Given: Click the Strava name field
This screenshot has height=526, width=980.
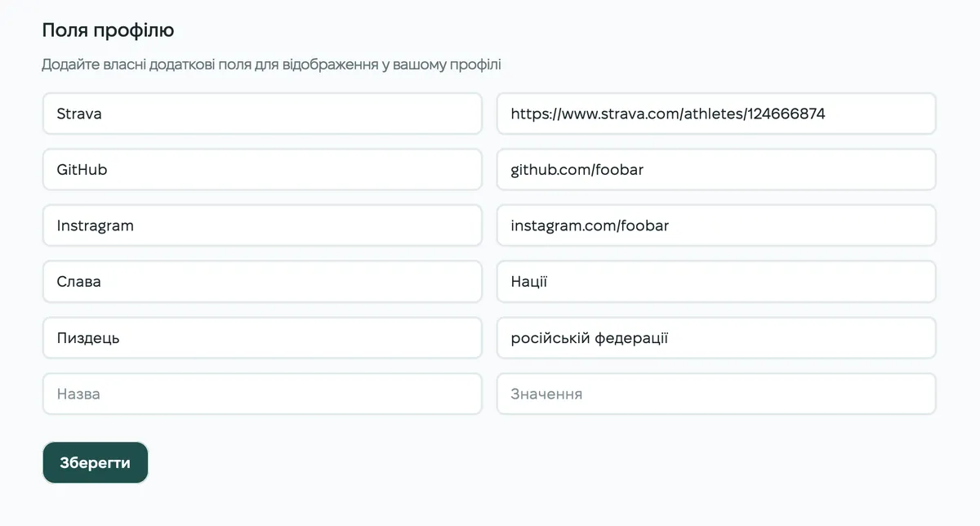Looking at the screenshot, I should coord(262,114).
